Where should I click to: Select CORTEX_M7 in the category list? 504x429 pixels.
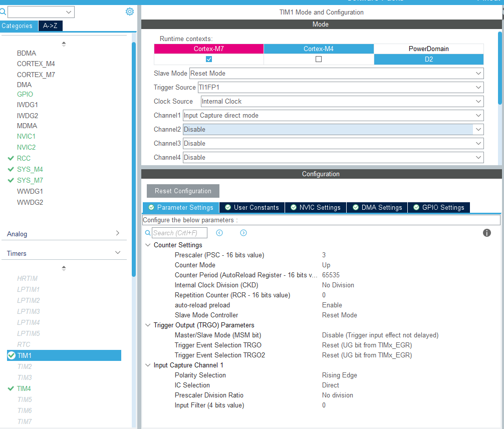tap(36, 75)
